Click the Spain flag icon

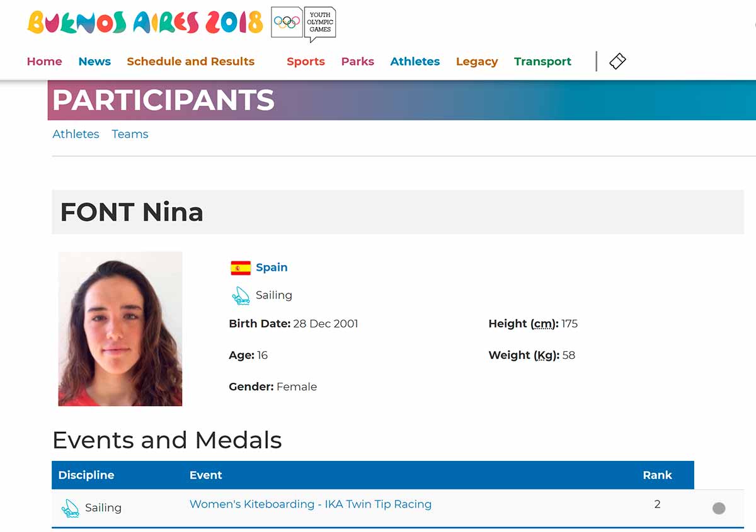[x=241, y=268]
